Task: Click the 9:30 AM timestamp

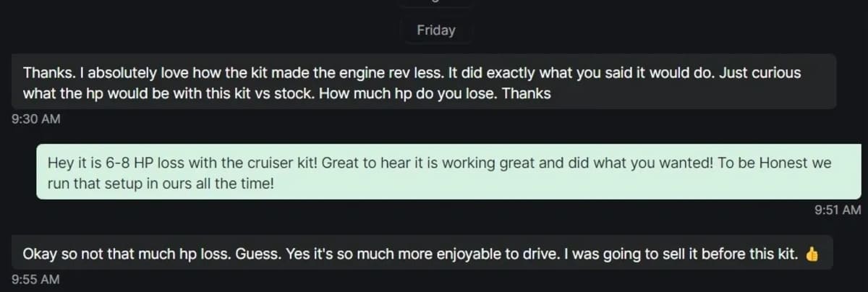Action: click(36, 119)
